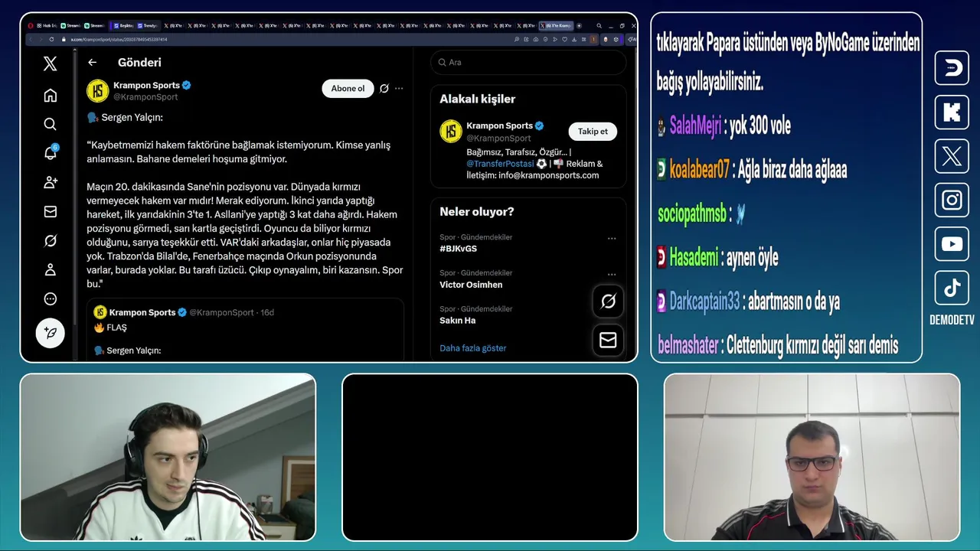The height and width of the screenshot is (551, 980).
Task: Click heart bookmark icon in address bar
Action: coord(565,39)
